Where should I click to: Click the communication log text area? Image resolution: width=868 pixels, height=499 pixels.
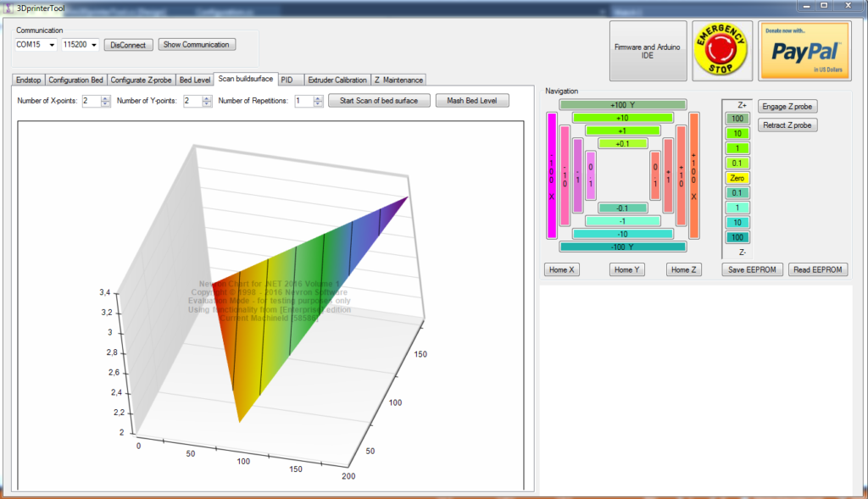pos(696,390)
